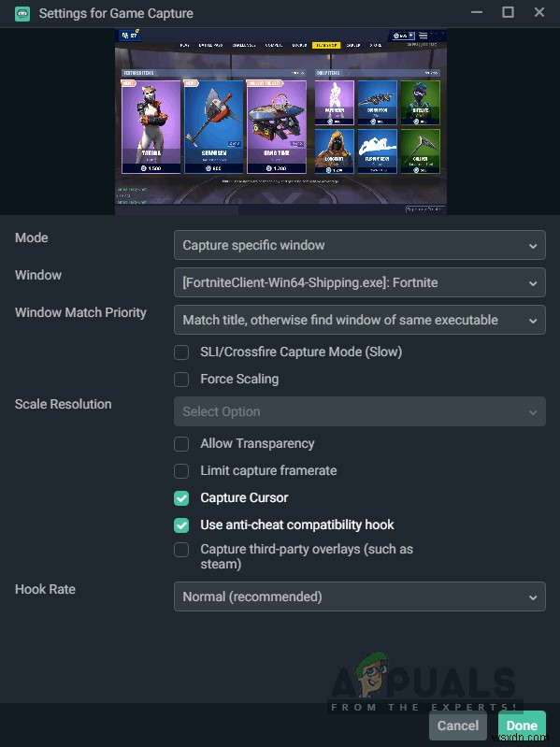
Task: Enable Capture third-party overlays checkbox
Action: (181, 550)
